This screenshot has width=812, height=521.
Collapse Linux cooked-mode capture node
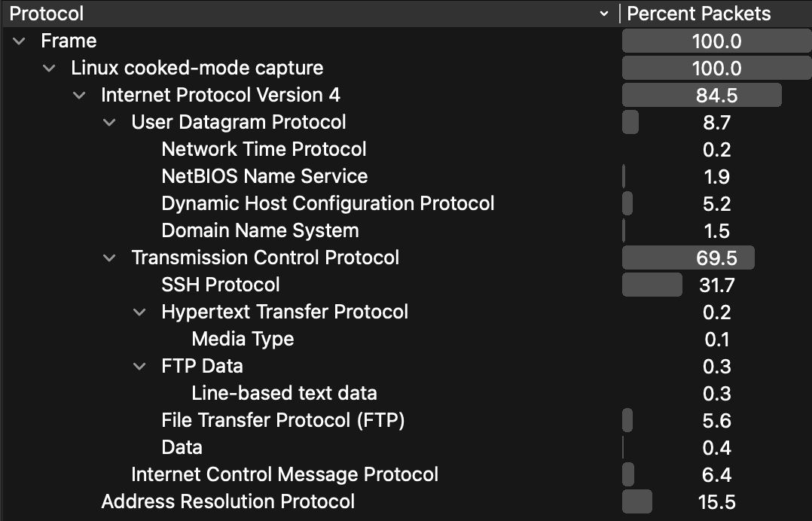tap(49, 69)
